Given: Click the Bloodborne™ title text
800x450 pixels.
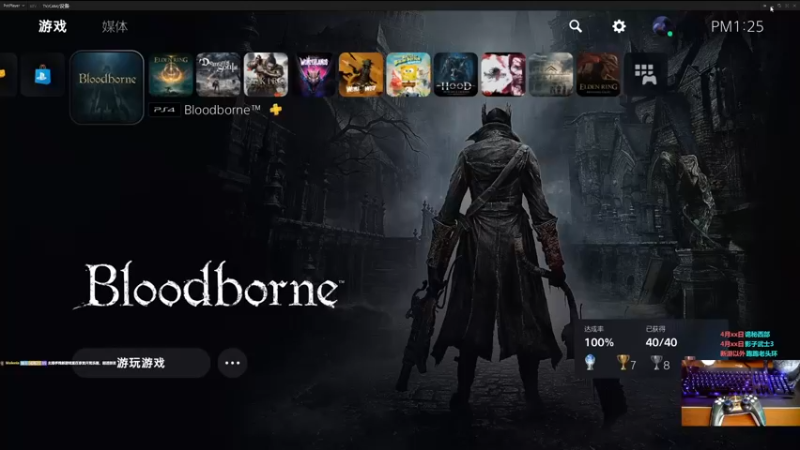Looking at the screenshot, I should point(222,110).
